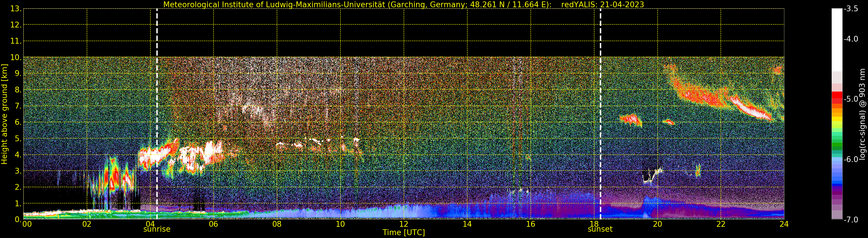
Task: Click the colorbar value label -5.0
Action: coord(851,99)
